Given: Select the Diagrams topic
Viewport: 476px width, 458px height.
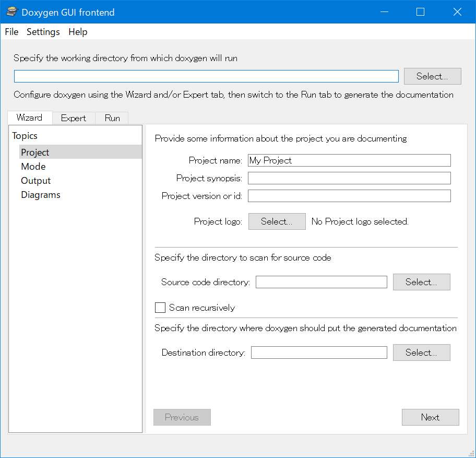Looking at the screenshot, I should click(x=41, y=195).
